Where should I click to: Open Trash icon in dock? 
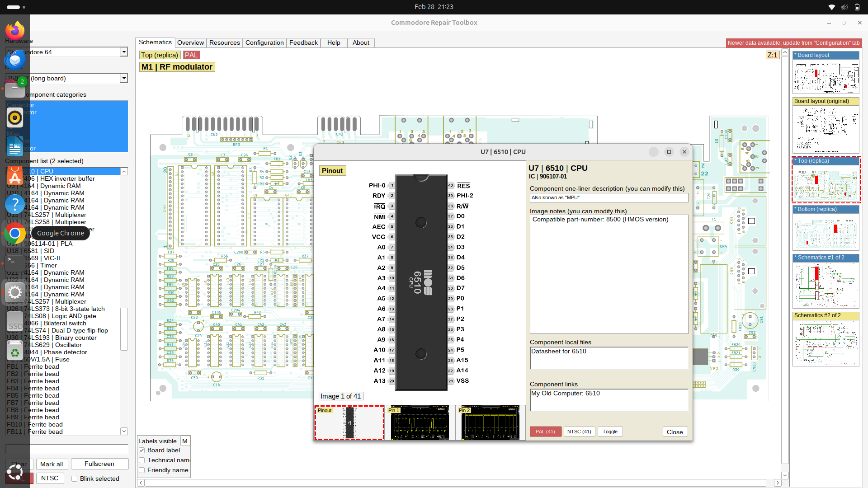(x=15, y=352)
